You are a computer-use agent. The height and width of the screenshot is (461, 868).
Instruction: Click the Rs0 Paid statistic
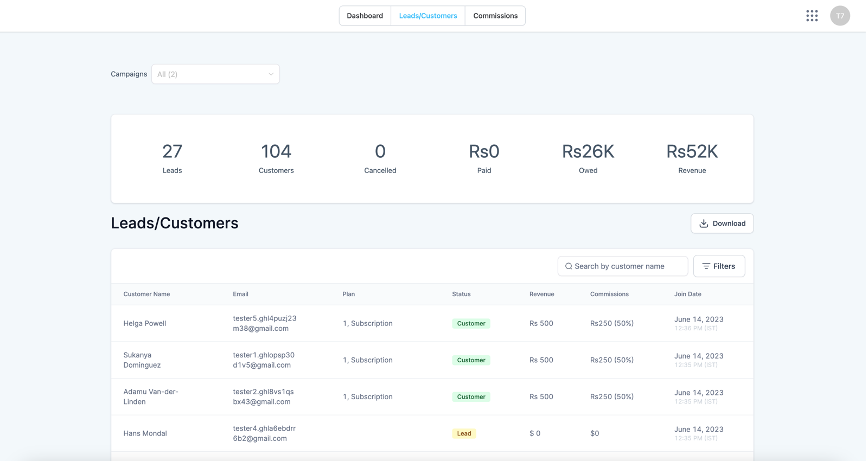pyautogui.click(x=484, y=158)
